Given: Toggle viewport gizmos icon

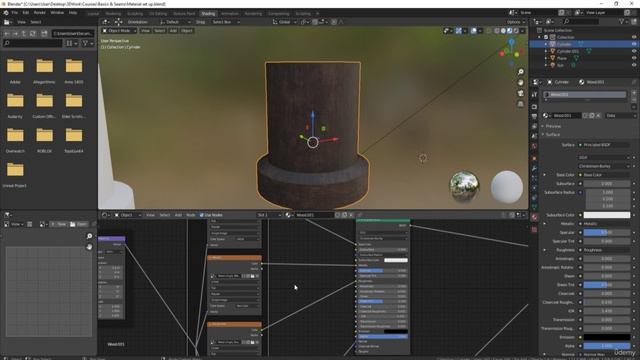Looking at the screenshot, I should 459,31.
